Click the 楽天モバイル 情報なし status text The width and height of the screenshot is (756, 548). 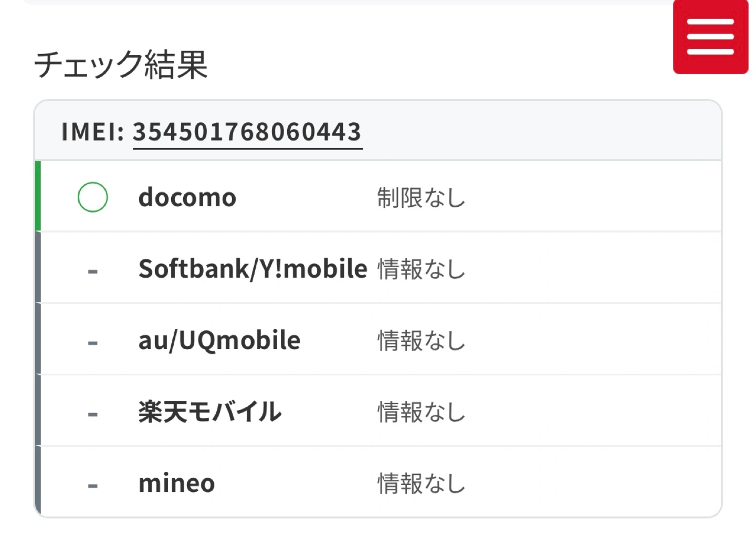tap(421, 412)
